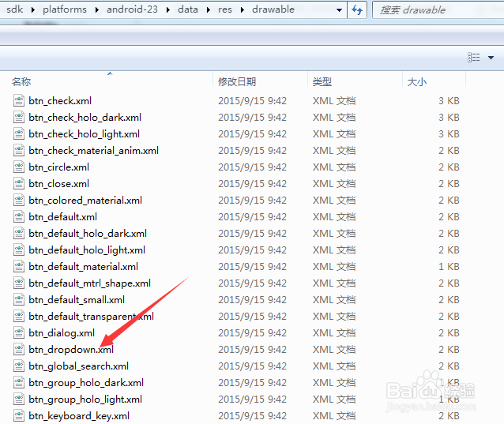The height and width of the screenshot is (424, 504).
Task: Navigate to android-23 folder in breadcrumb
Action: 132,9
